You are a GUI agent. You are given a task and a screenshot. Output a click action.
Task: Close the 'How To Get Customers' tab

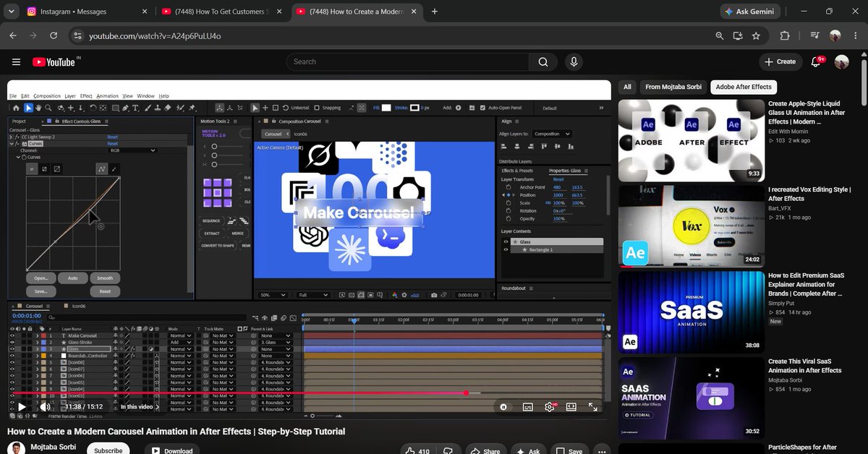click(x=281, y=12)
